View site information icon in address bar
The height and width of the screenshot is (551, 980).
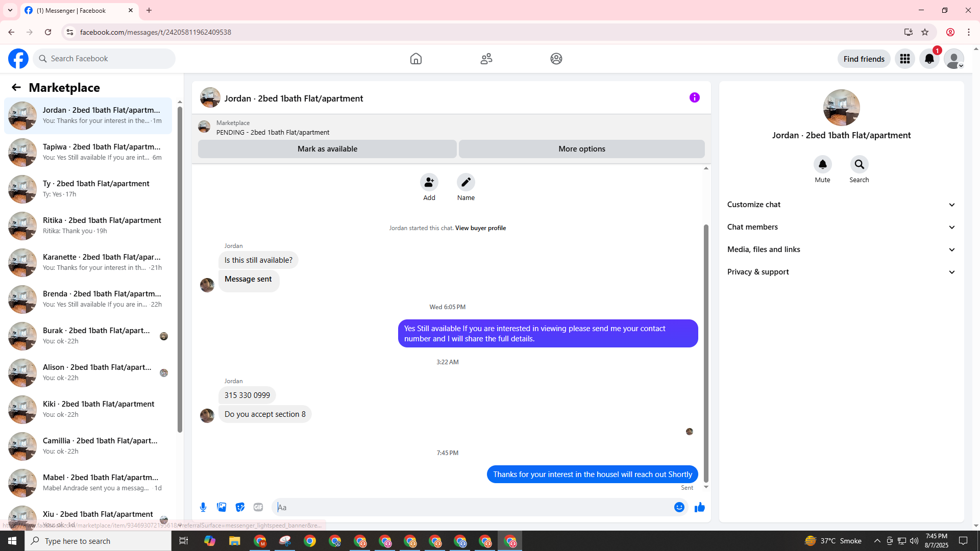point(70,32)
